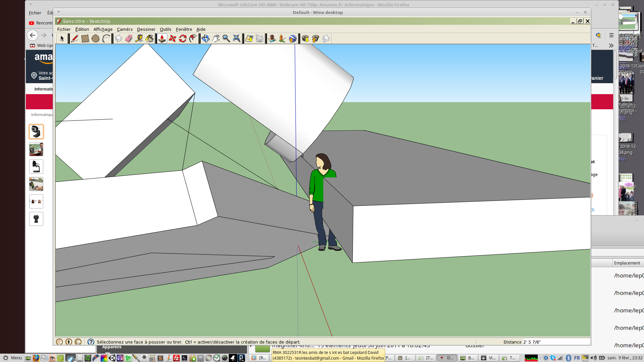Open the Caméra menu

click(124, 29)
